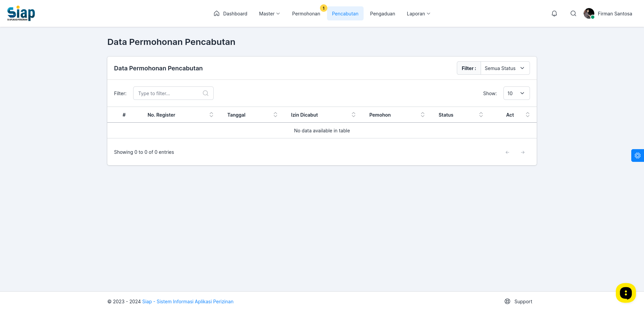This screenshot has height=311, width=644.
Task: Sort by the Tanggal column arrows
Action: pos(275,115)
